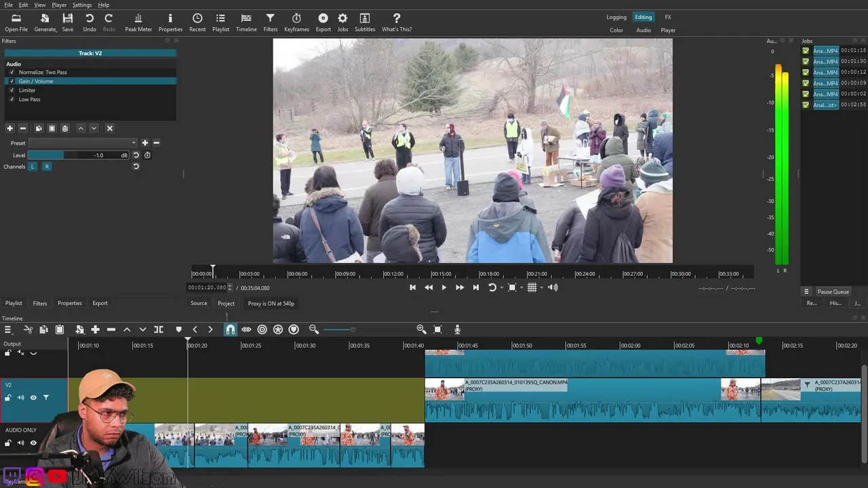868x488 pixels.
Task: Switch to the Playlist tab
Action: coord(14,303)
